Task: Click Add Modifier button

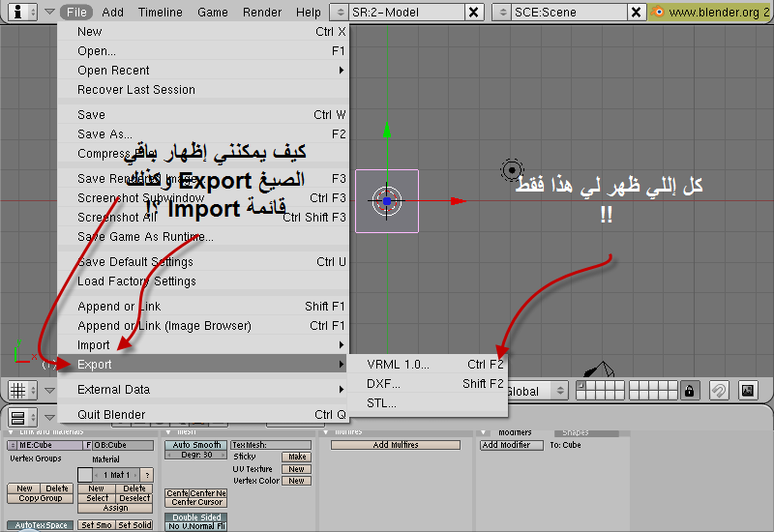Action: tap(512, 445)
